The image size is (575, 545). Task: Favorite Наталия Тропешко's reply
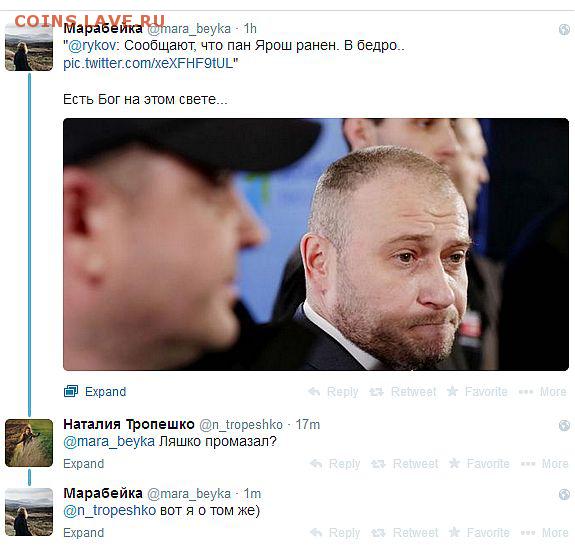pos(479,464)
